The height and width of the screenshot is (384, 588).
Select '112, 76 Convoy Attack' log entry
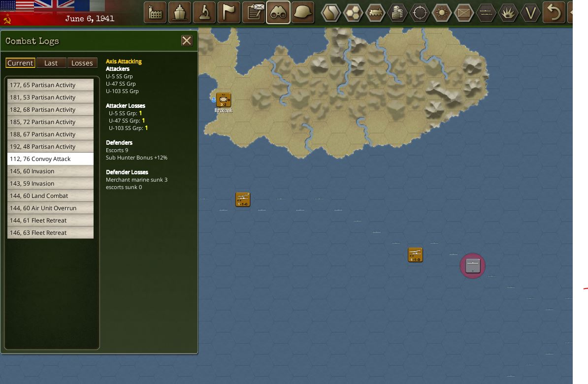50,159
